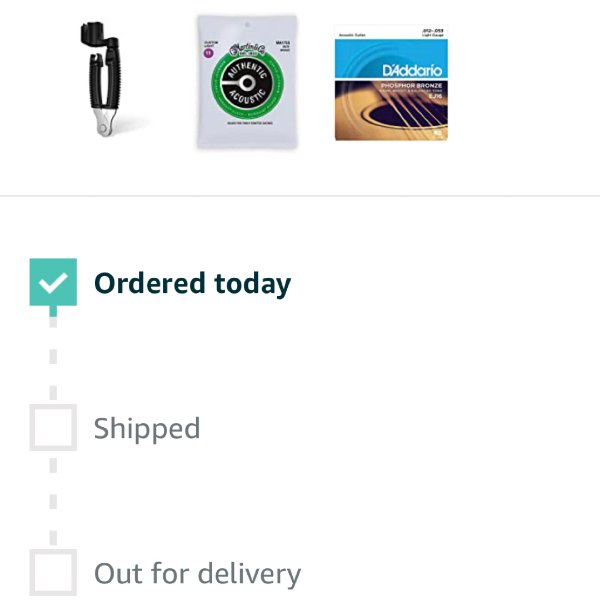
Task: Click dashed progress line between Ordered and Shipped
Action: coord(53,355)
